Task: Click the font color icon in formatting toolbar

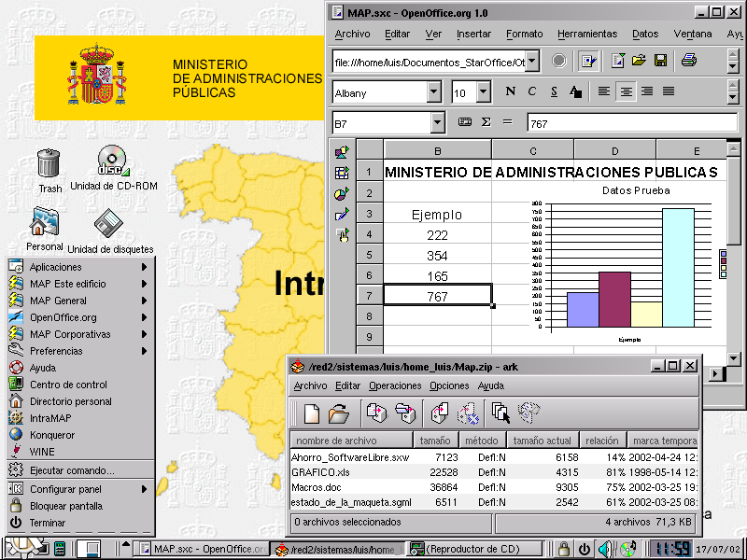Action: coord(575,91)
